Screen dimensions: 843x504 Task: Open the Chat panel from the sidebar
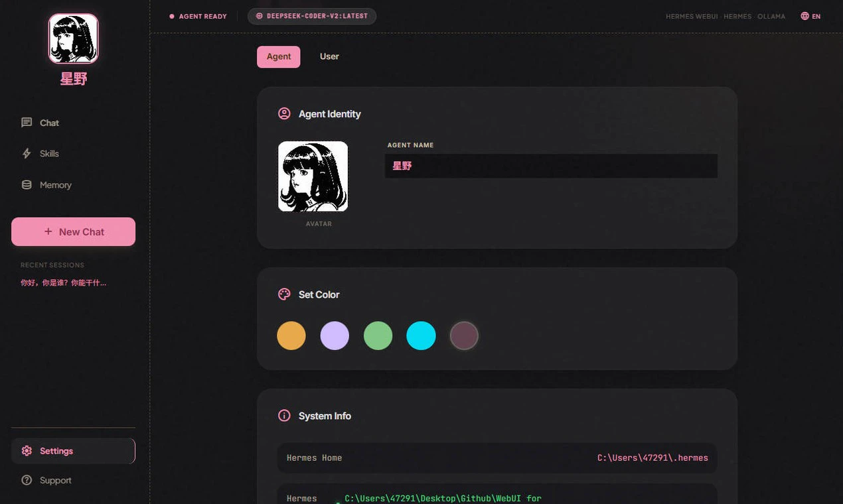click(x=47, y=123)
